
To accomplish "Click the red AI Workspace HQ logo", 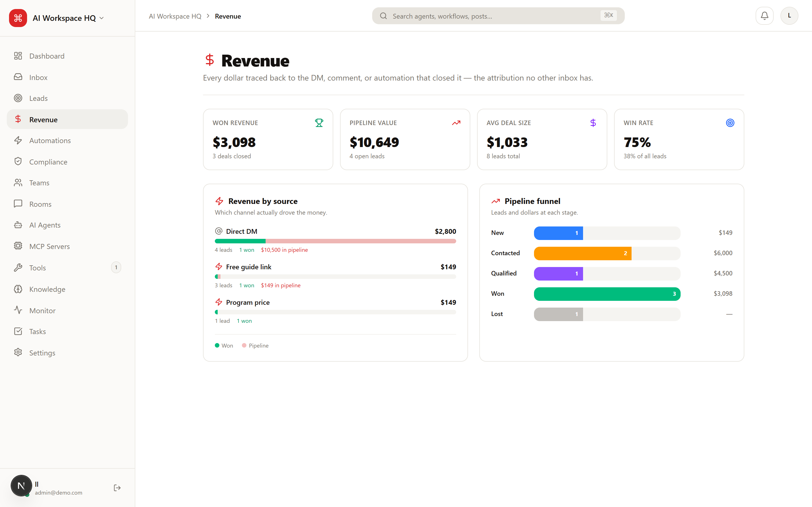I will (x=18, y=18).
